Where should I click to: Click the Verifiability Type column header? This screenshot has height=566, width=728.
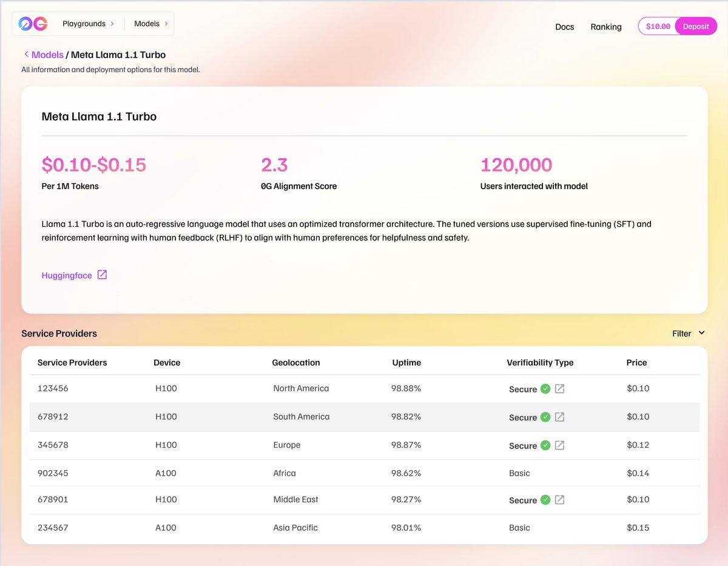point(540,362)
